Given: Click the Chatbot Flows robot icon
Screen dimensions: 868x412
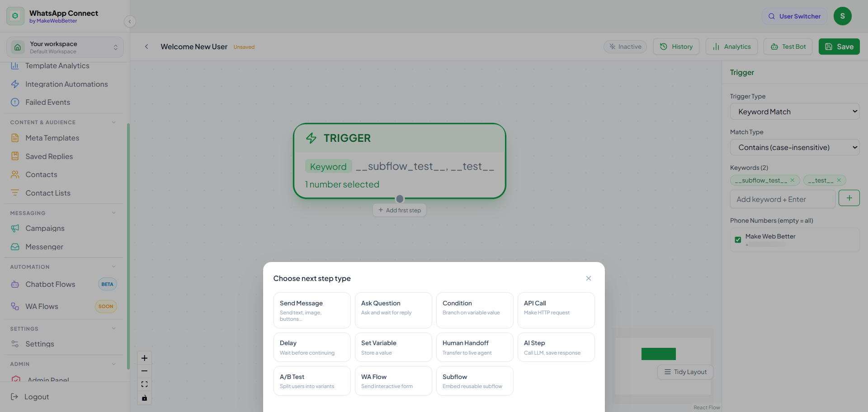Looking at the screenshot, I should click(x=15, y=284).
